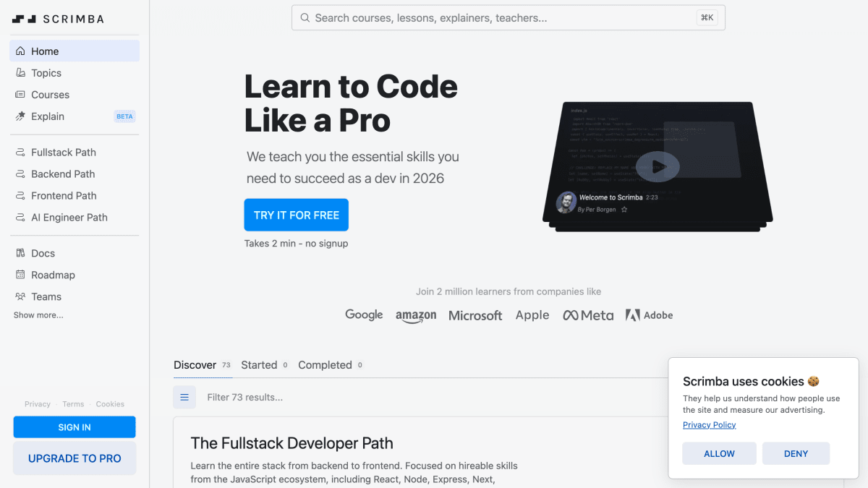Screen dimensions: 868x488
Task: Click UPGRADE TO PRO button
Action: click(x=75, y=458)
